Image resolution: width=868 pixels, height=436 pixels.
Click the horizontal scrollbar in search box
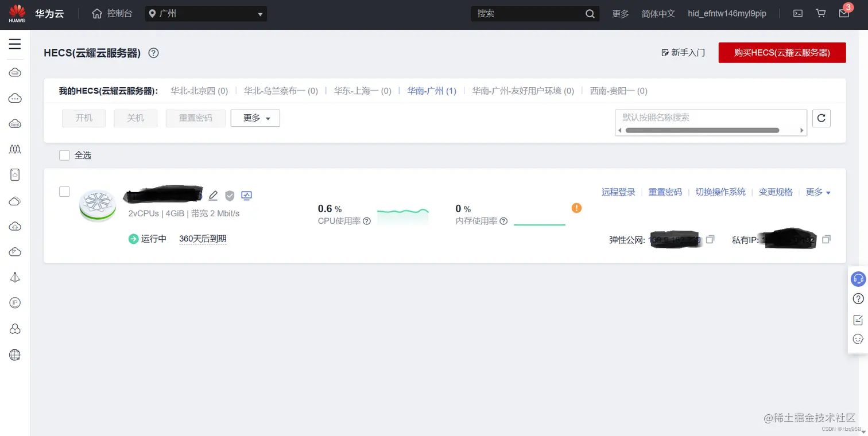click(x=702, y=131)
